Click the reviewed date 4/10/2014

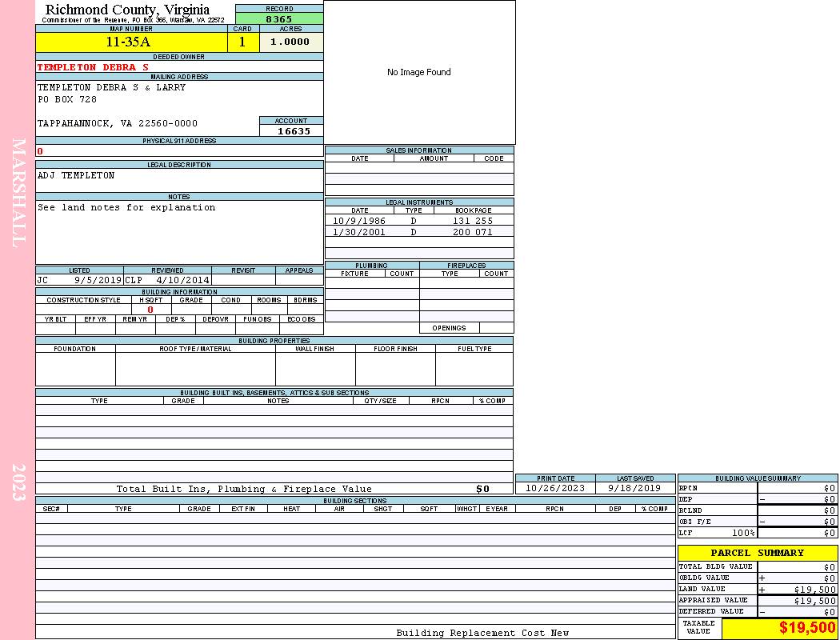182,281
